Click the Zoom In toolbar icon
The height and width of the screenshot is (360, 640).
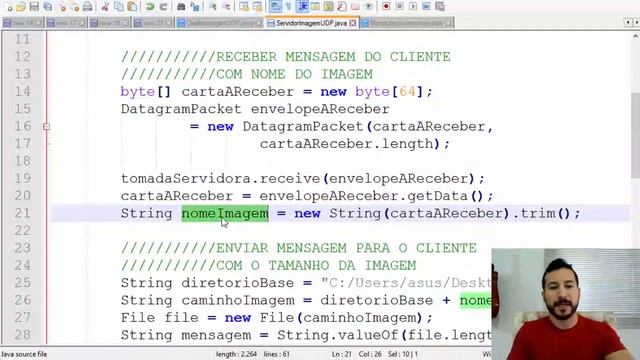pyautogui.click(x=213, y=7)
